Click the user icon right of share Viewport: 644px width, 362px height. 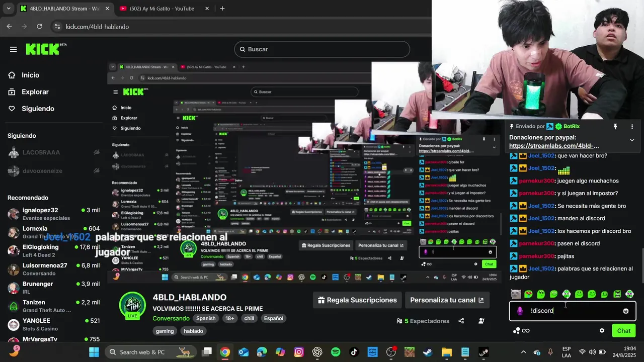(481, 321)
